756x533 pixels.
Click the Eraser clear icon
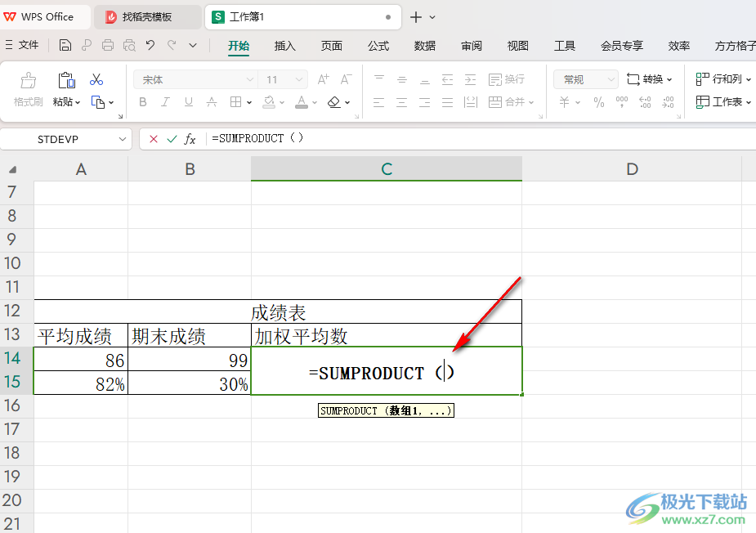333,102
